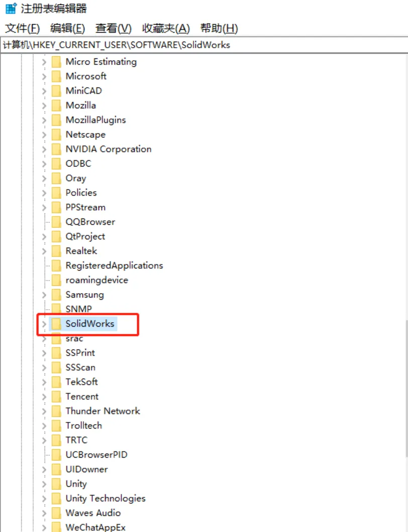Click the SolidWorks folder icon
The width and height of the screenshot is (408, 532).
(x=56, y=324)
